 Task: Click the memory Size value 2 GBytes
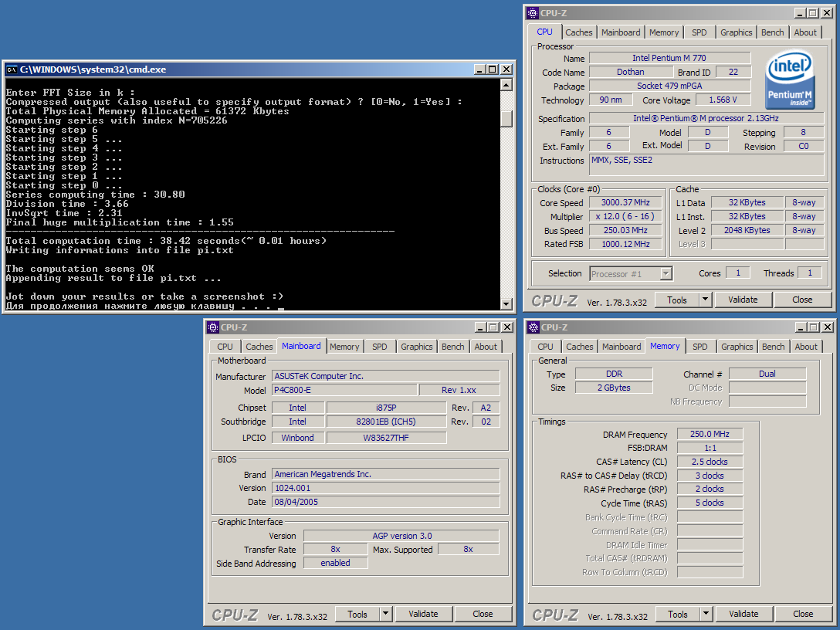point(614,388)
